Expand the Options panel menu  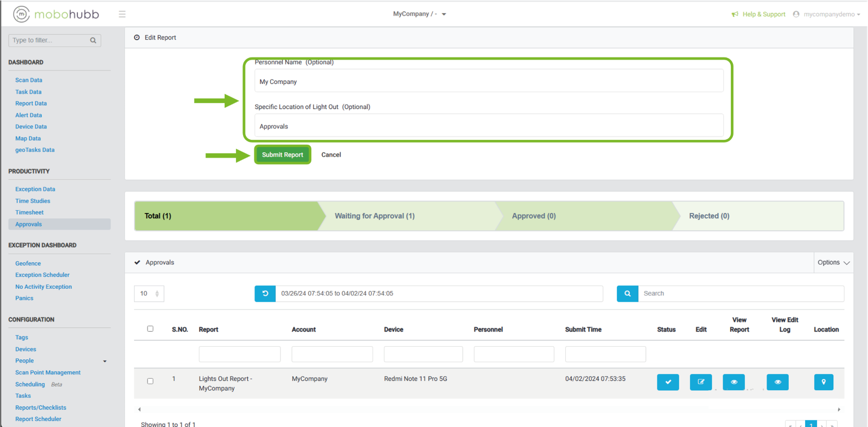[833, 262]
